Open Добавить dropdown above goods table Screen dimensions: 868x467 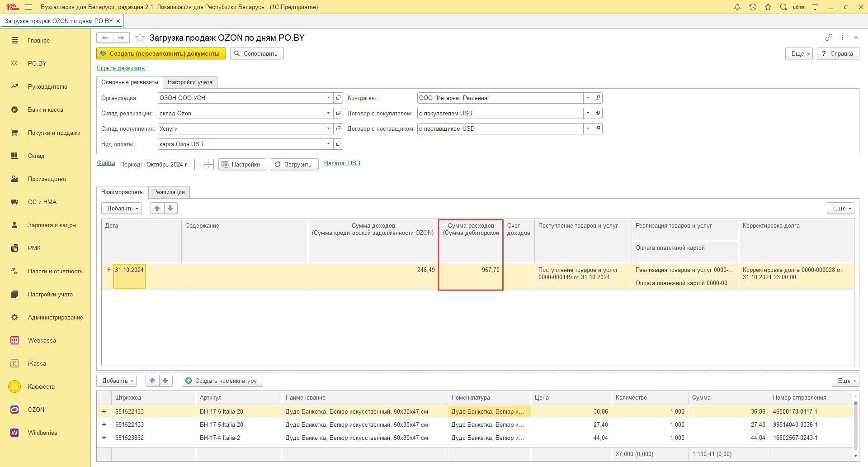[x=117, y=381]
